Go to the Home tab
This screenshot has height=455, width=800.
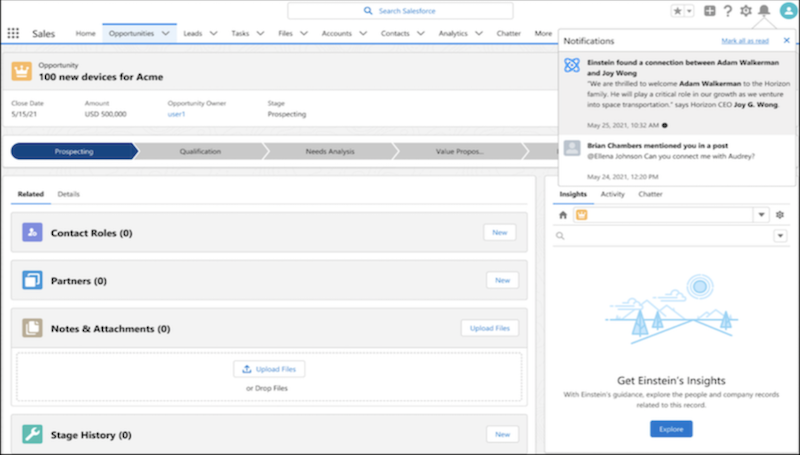point(85,34)
